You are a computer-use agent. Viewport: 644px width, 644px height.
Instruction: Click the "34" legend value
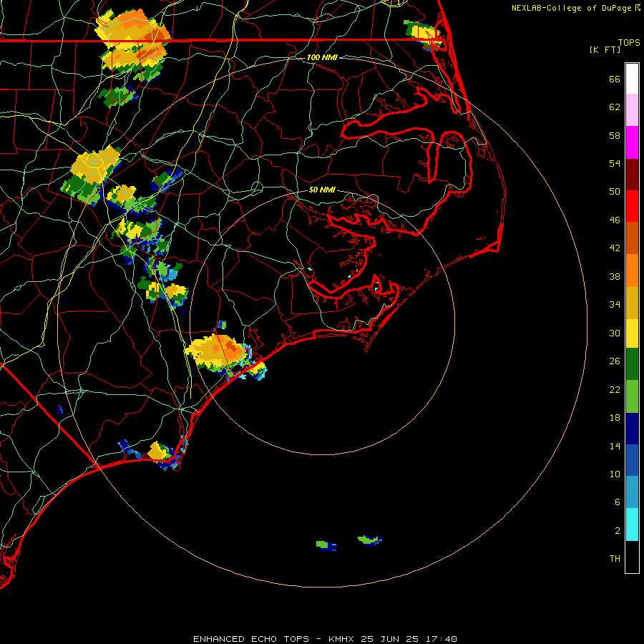coord(615,304)
